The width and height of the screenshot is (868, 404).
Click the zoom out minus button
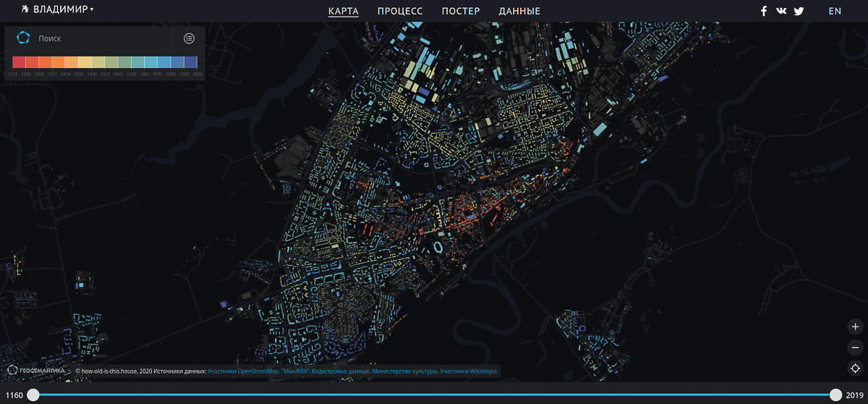coord(854,348)
